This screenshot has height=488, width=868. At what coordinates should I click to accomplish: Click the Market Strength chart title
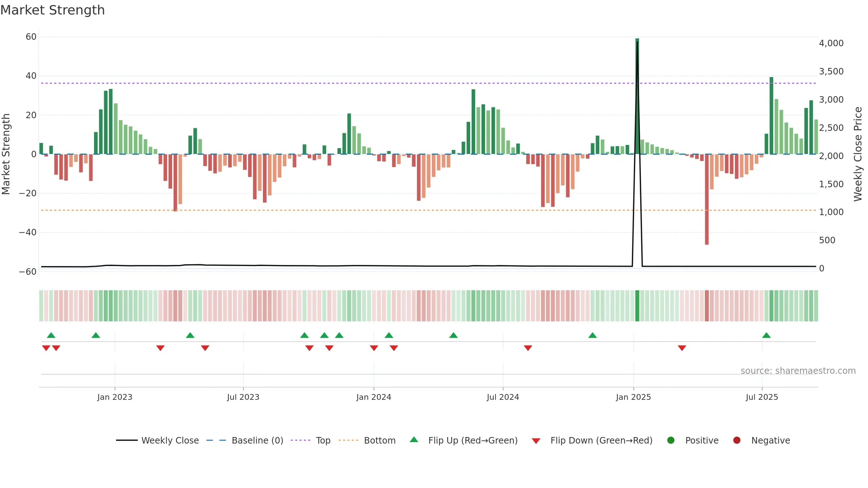[x=52, y=10]
